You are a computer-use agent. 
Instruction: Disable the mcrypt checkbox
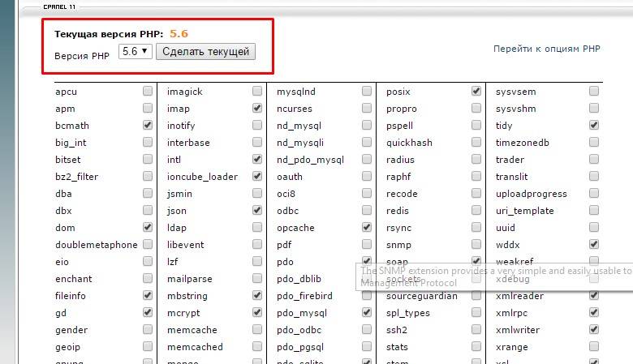257,312
